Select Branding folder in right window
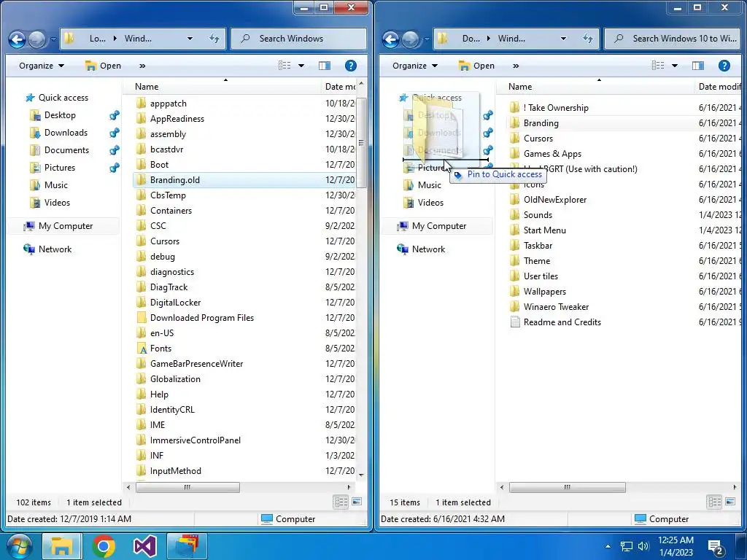Screen dimensions: 747x560 541,123
